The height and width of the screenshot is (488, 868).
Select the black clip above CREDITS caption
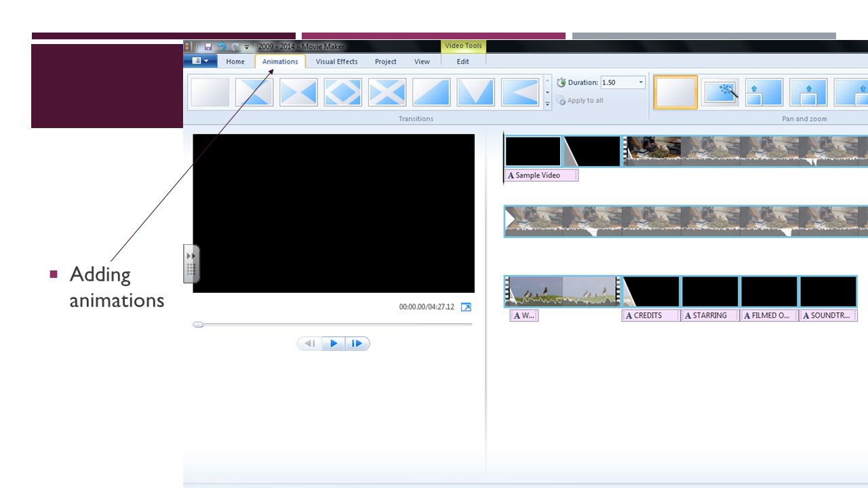pyautogui.click(x=651, y=291)
